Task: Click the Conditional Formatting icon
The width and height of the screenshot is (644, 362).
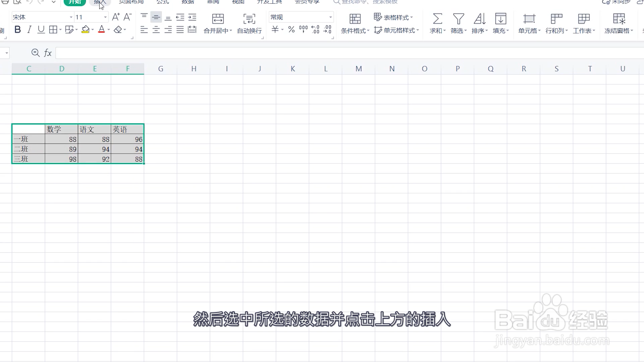Action: point(355,19)
